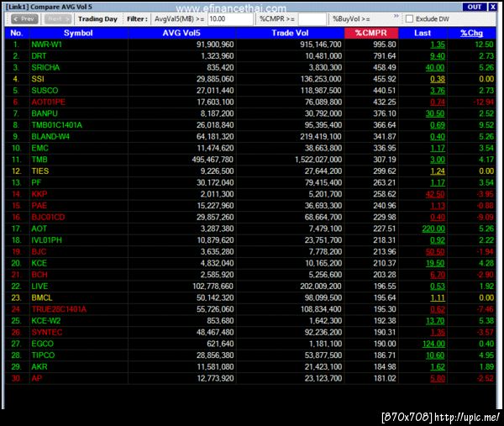Select the KCE-W2 symbol
Image resolution: width=504 pixels, height=426 pixels.
[46, 321]
